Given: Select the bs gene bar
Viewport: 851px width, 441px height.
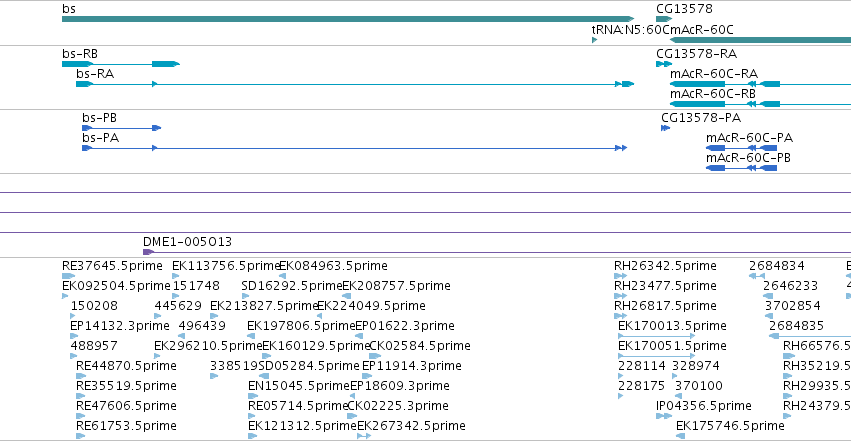Looking at the screenshot, I should [348, 19].
